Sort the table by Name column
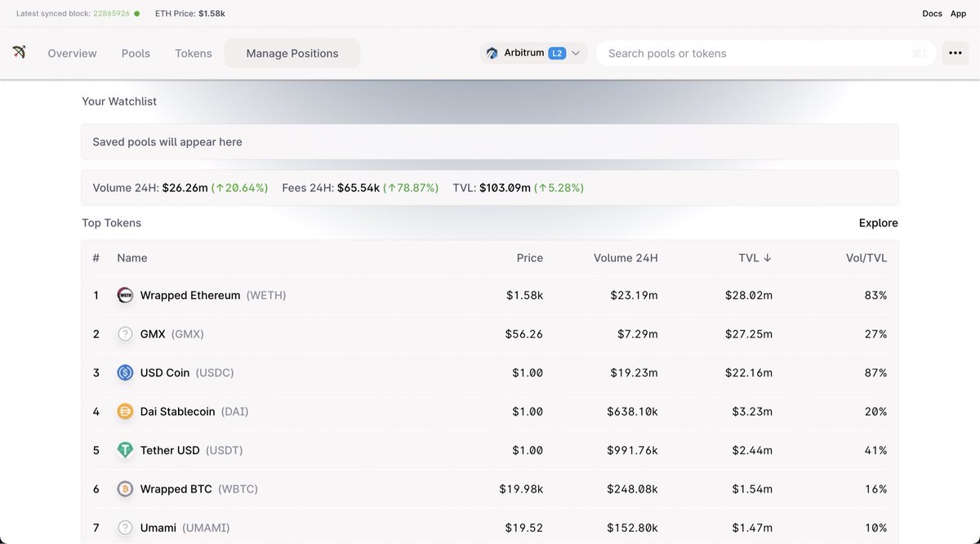This screenshot has height=544, width=980. 132,257
